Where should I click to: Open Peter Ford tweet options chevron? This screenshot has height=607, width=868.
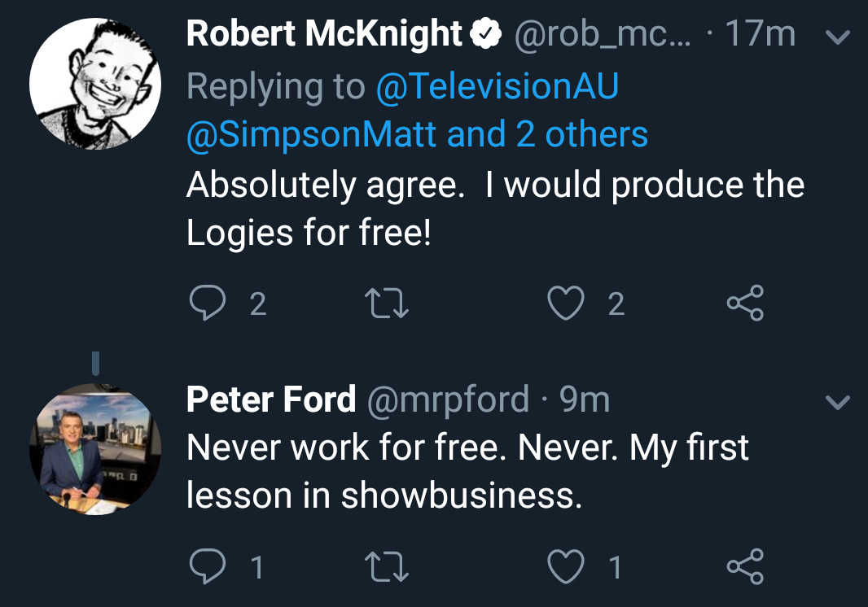pyautogui.click(x=838, y=402)
